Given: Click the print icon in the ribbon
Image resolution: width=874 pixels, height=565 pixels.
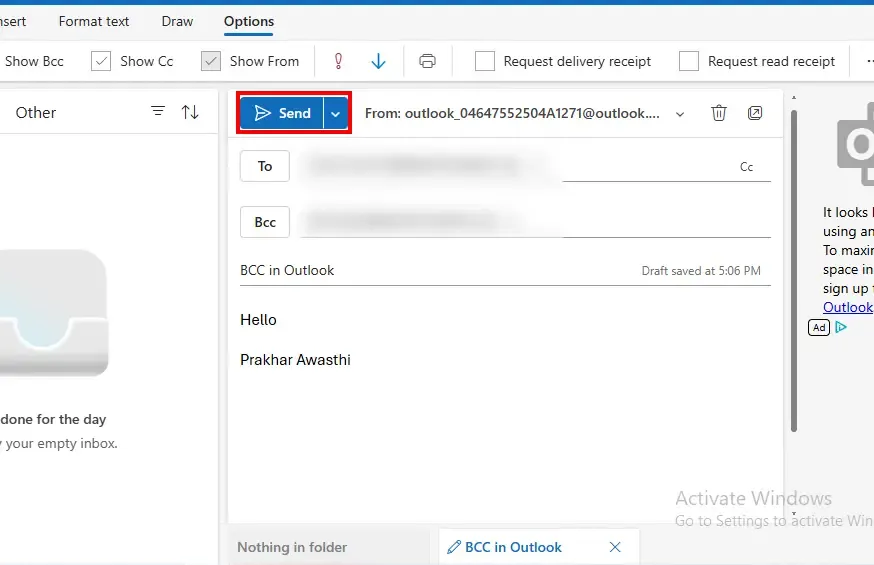Looking at the screenshot, I should coord(428,61).
